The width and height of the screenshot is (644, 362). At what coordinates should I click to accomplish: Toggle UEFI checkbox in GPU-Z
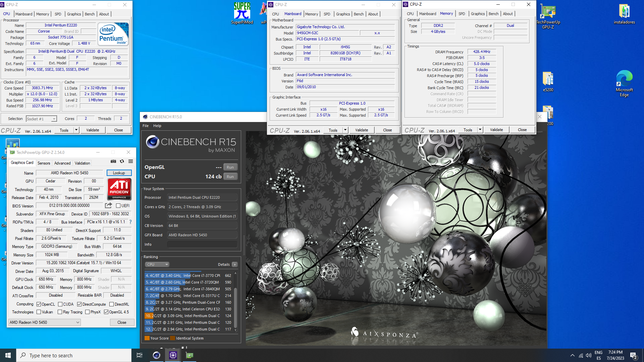pos(118,206)
